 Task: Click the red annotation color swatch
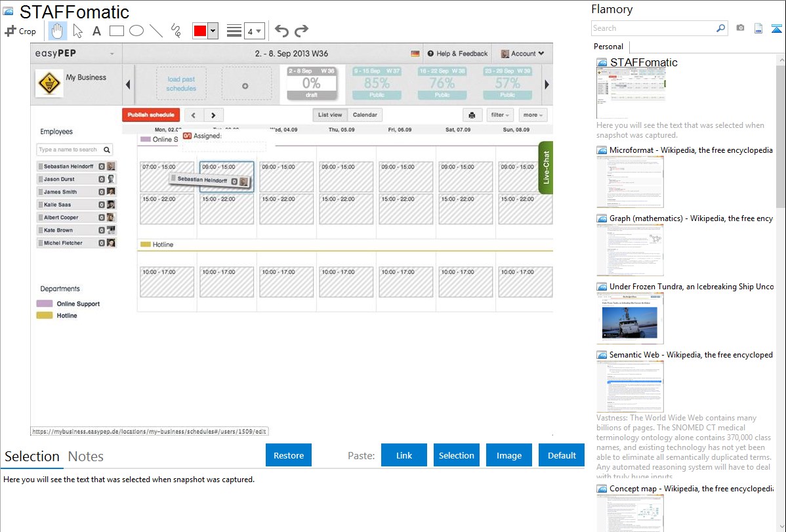[x=200, y=31]
